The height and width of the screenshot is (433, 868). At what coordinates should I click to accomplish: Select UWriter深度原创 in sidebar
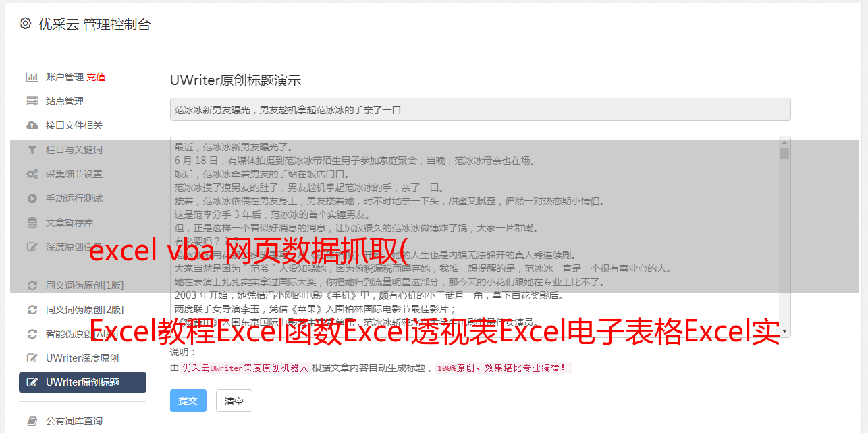tap(82, 358)
